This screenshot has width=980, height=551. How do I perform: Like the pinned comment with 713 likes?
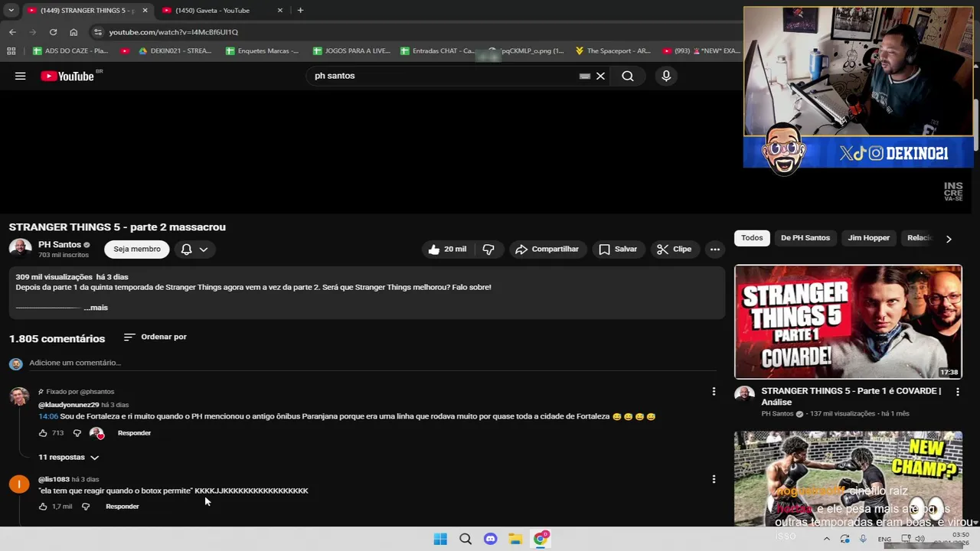(43, 433)
